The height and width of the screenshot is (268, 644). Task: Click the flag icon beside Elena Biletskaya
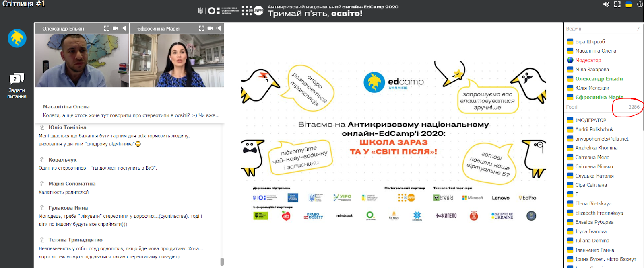[570, 203]
